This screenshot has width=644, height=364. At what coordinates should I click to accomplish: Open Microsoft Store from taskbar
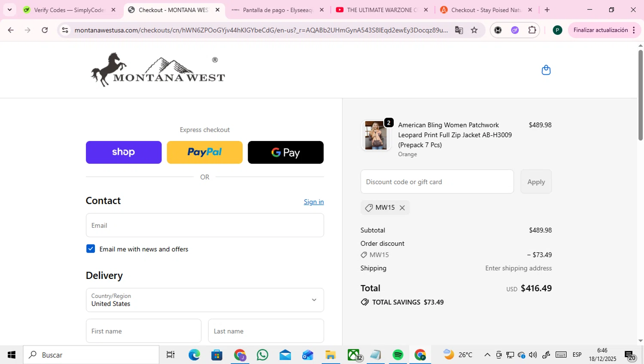[x=217, y=355]
